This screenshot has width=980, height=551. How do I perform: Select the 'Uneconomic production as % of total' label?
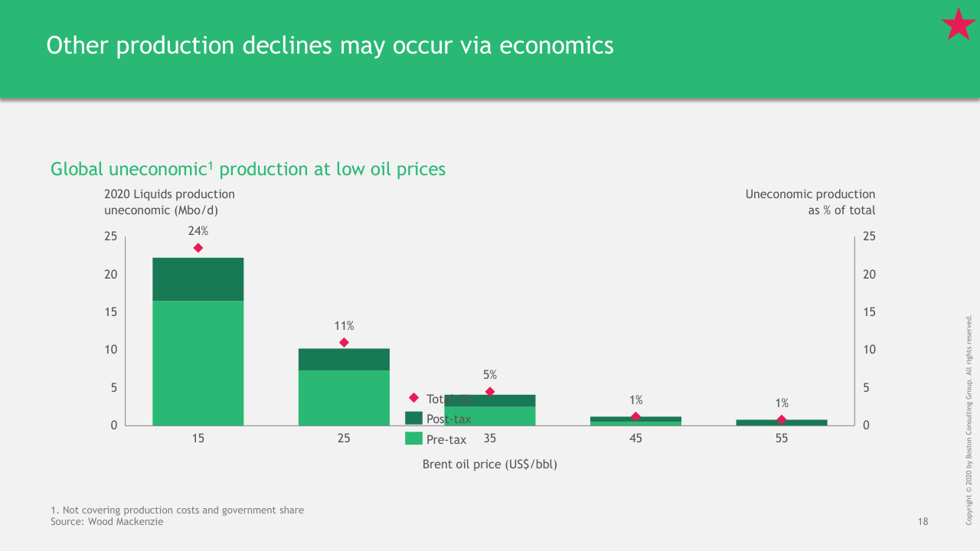[x=810, y=202]
